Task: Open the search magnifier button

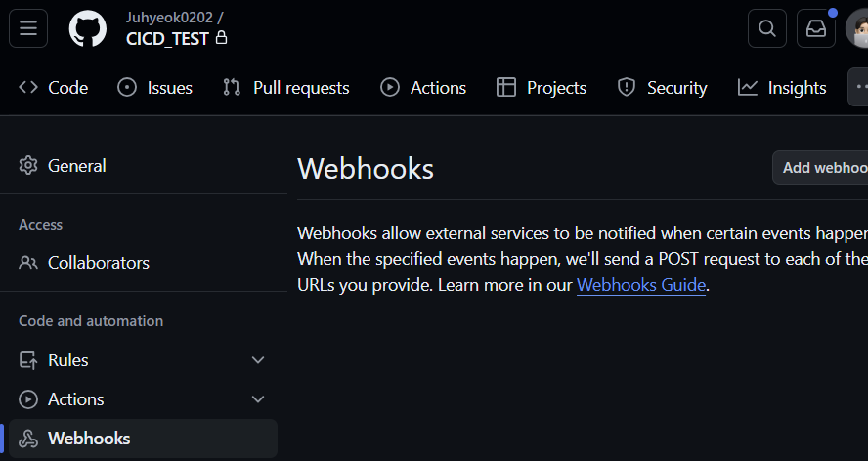Action: [766, 28]
